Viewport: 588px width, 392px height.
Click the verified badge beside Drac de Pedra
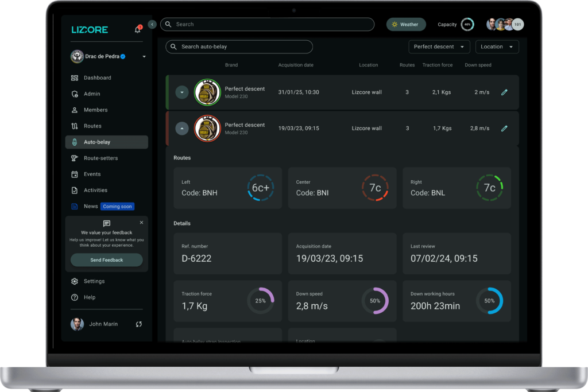[123, 57]
